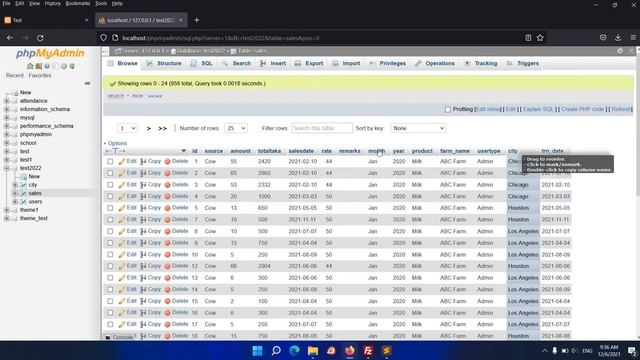Click the phpMyAdmin logo

pyautogui.click(x=50, y=53)
